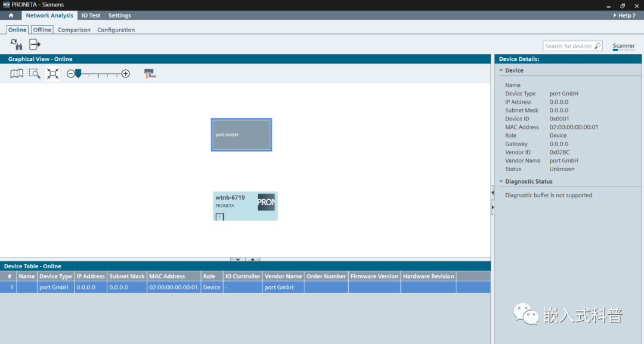Click 0.0.0.0 IP Address table cell

click(x=91, y=287)
